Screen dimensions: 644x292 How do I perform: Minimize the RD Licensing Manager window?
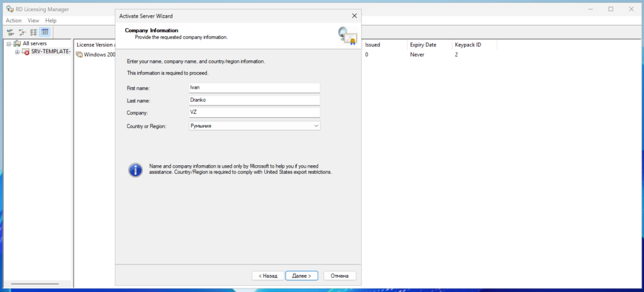(590, 9)
